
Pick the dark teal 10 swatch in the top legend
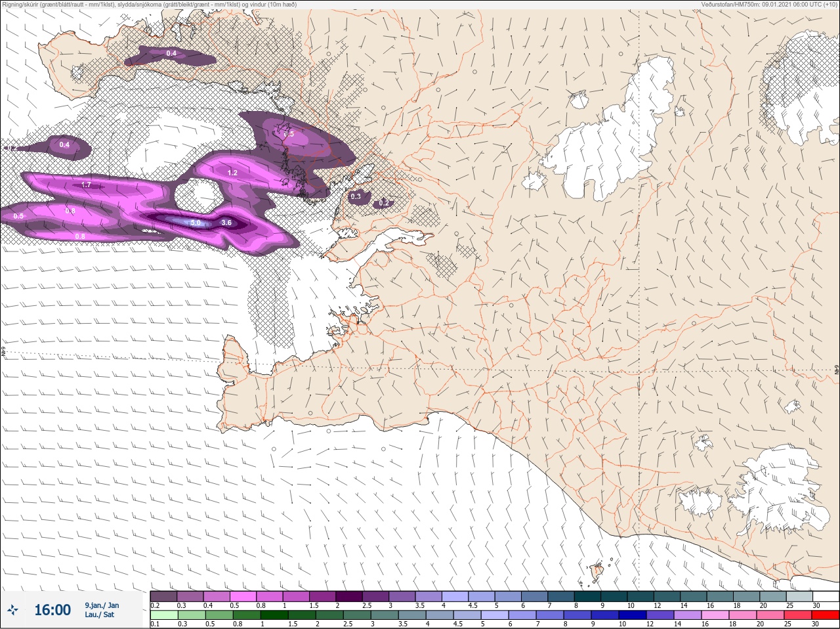coord(640,596)
